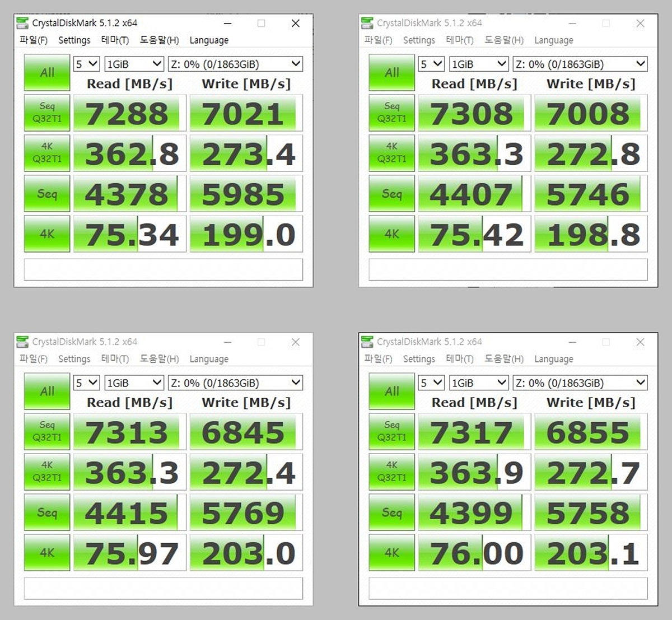This screenshot has height=620, width=672.
Task: Start Seq test beside 4407 read result
Action: point(392,193)
